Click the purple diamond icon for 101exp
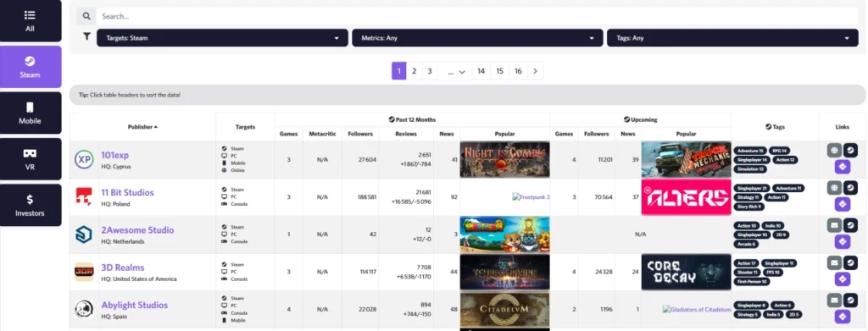 (842, 167)
